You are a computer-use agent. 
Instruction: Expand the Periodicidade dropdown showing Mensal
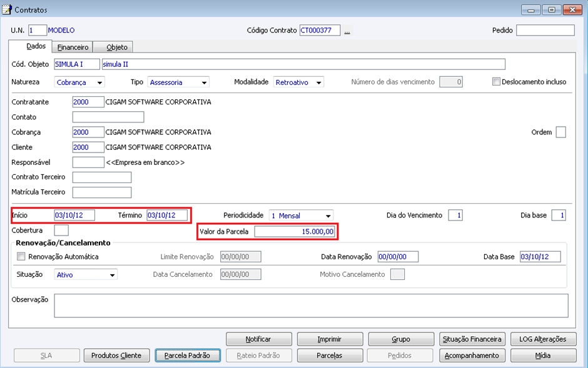pos(301,216)
